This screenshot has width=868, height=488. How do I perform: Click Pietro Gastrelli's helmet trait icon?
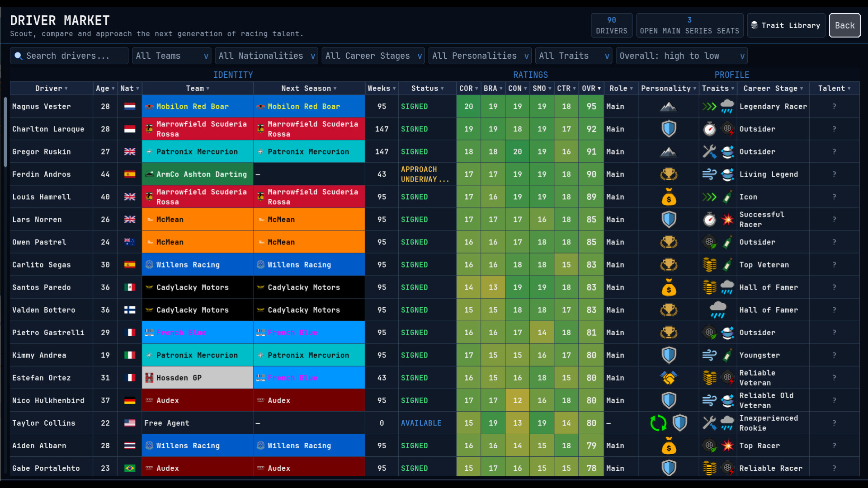[x=727, y=333]
